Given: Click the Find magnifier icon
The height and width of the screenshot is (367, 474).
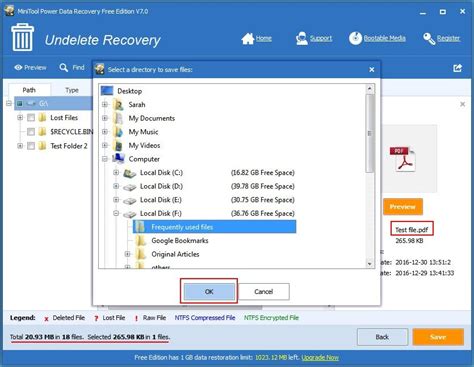Looking at the screenshot, I should [63, 67].
